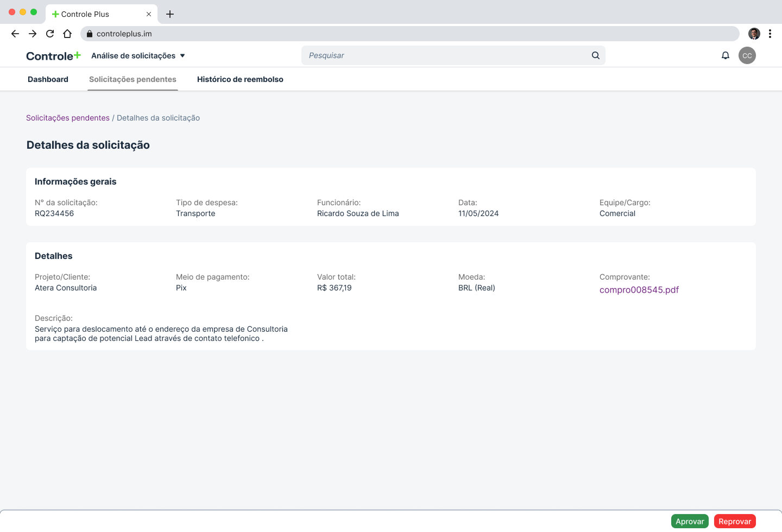Screen dimensions: 782x532
Task: Switch to the Dashboard tab
Action: (x=48, y=79)
